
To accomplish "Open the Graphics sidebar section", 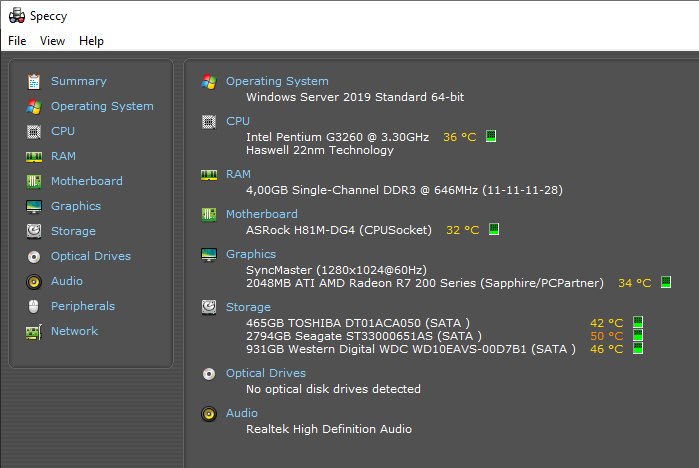I will [x=76, y=206].
